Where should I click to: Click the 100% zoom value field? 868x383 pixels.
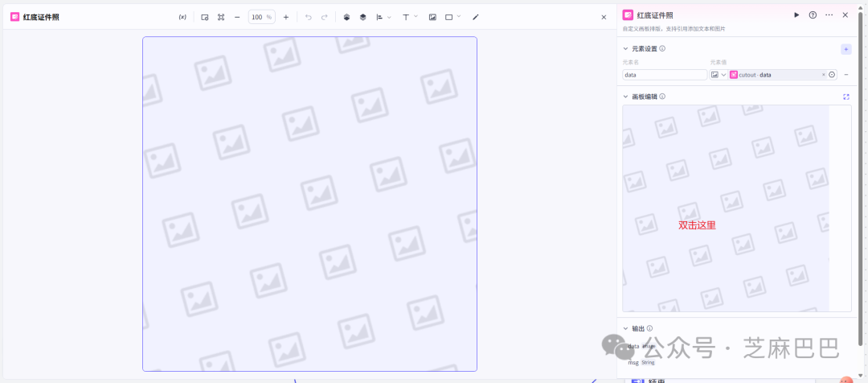(261, 17)
